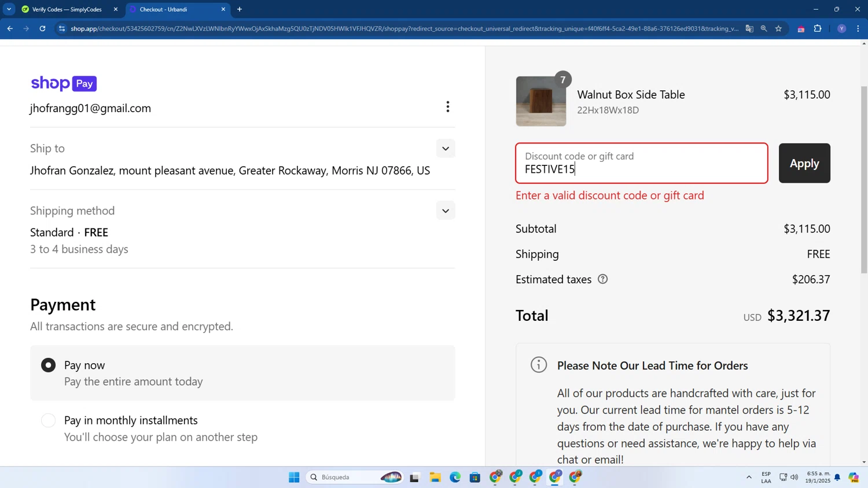Open the zoom level icon
Screen dimensions: 868x488
[764, 28]
